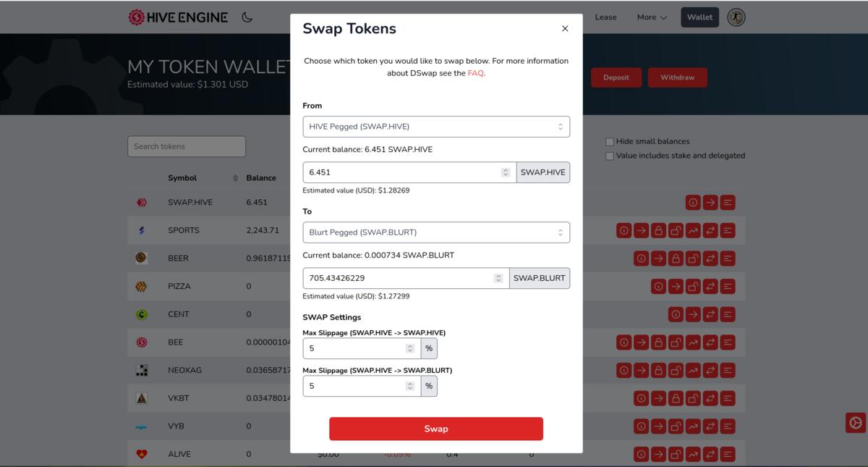This screenshot has height=467, width=868.
Task: Open the settings gear widget
Action: [x=856, y=423]
